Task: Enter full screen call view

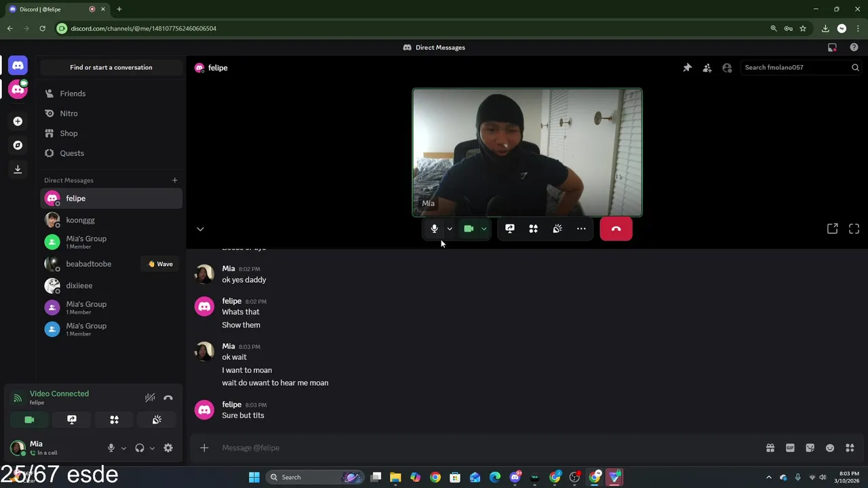Action: tap(854, 229)
